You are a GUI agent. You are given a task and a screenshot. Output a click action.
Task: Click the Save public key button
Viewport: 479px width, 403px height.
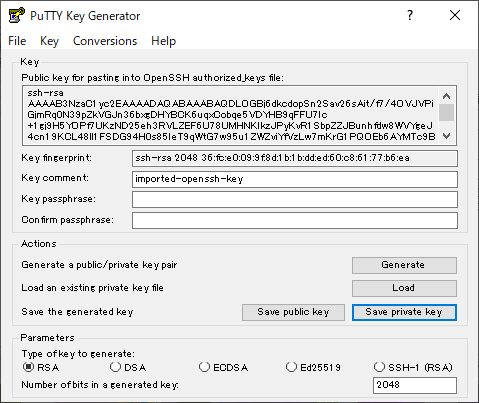(x=293, y=312)
